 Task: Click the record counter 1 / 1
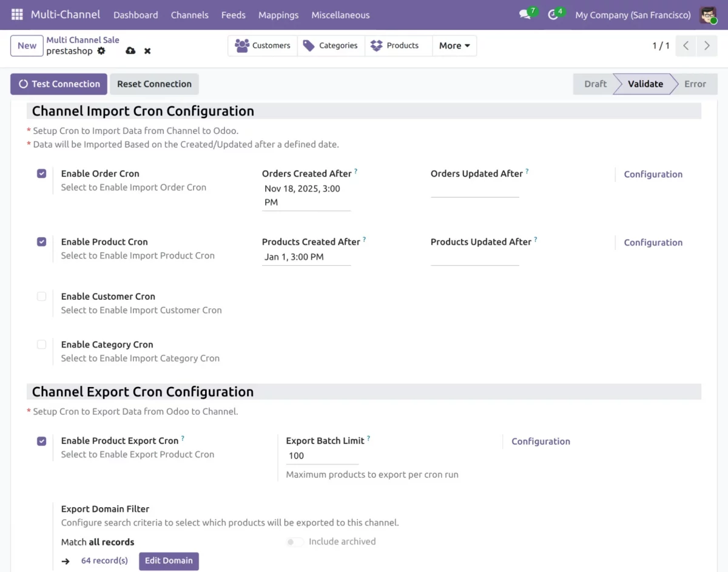point(661,45)
